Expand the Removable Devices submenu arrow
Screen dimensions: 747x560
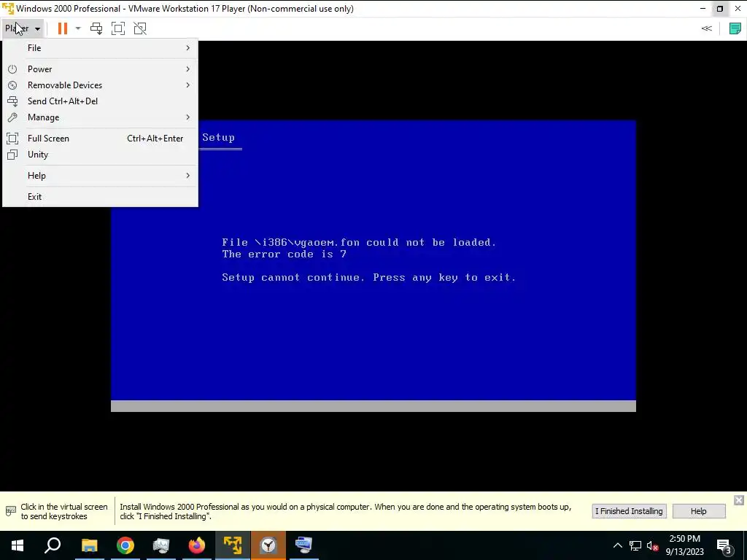[x=187, y=85]
